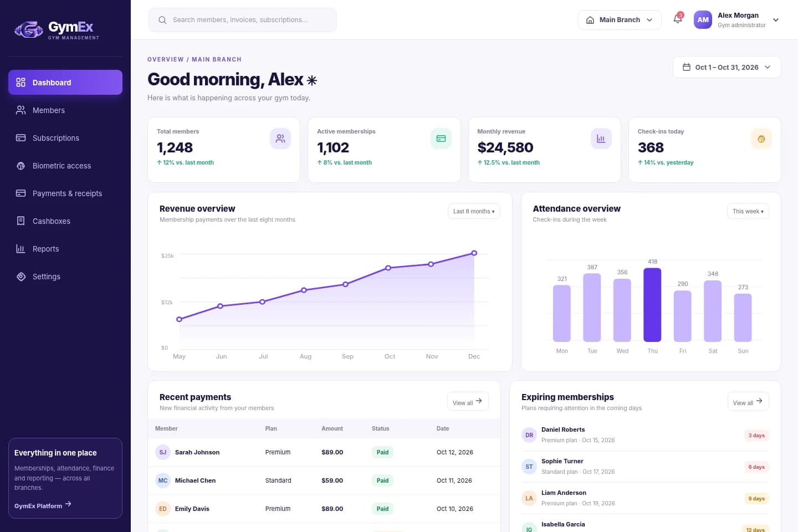Open Settings in sidebar

(65, 277)
